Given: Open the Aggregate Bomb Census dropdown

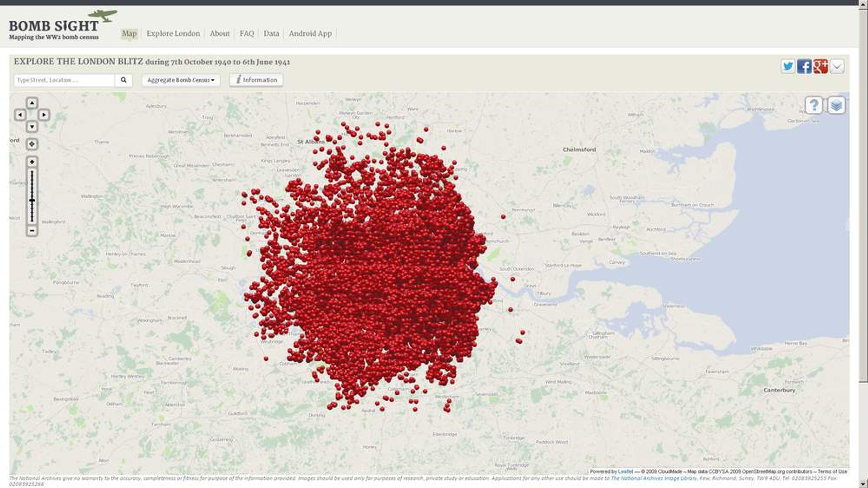Looking at the screenshot, I should 181,80.
